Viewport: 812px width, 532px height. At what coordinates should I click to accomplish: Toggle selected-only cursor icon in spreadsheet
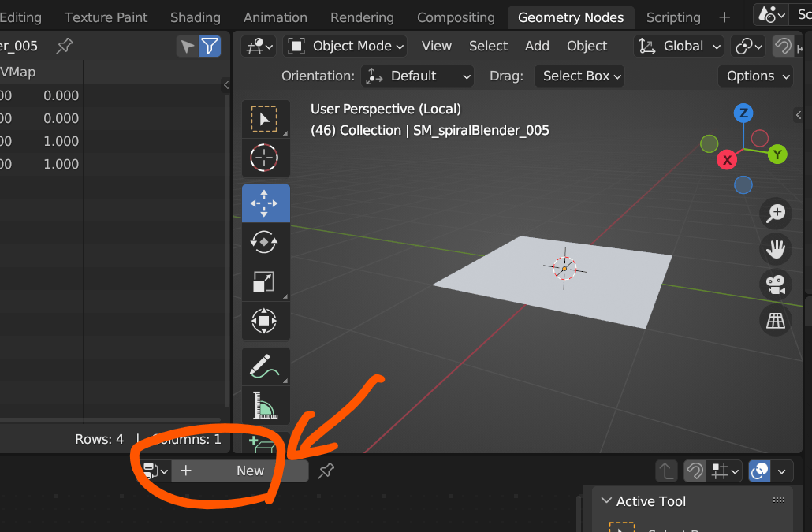pos(187,47)
